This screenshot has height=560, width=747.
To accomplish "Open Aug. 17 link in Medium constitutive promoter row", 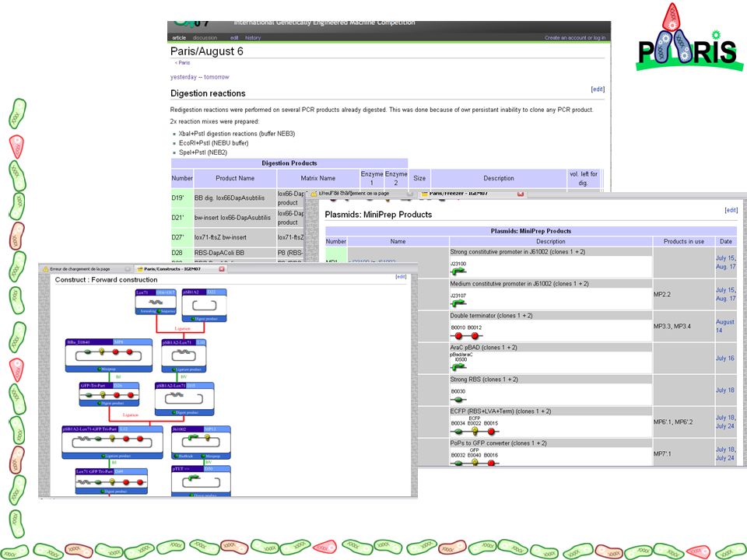I will point(725,299).
